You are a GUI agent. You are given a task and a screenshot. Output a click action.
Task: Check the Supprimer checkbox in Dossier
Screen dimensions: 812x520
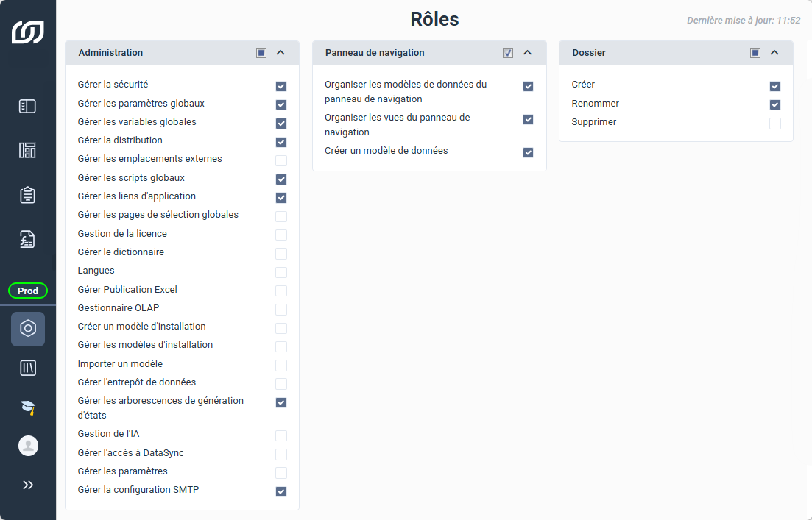(x=775, y=123)
